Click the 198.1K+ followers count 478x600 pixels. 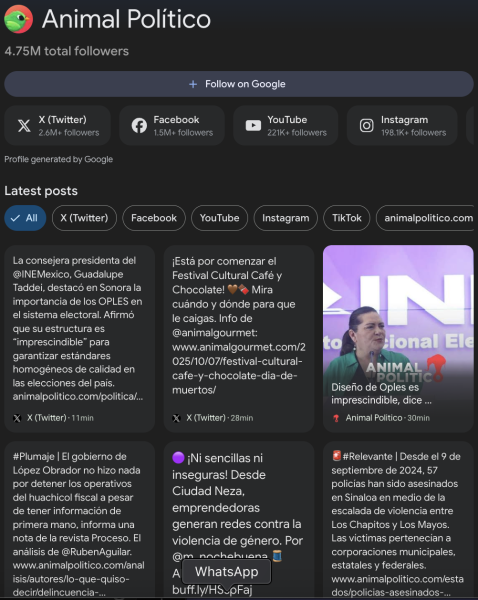[414, 133]
